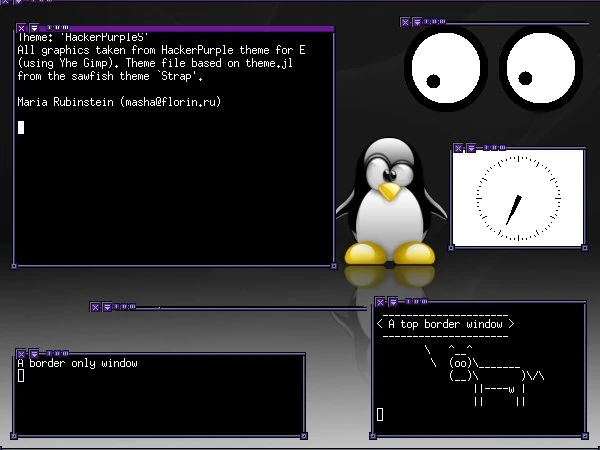Click the hollow cursor in border only window
This screenshot has height=450, width=600.
(21, 376)
